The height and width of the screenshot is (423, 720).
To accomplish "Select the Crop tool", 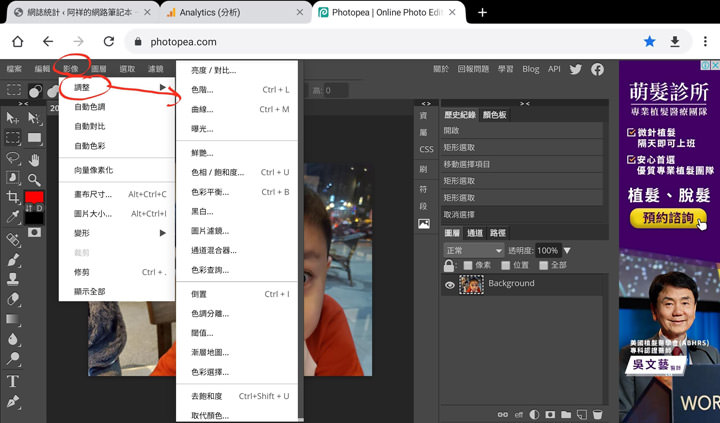I will [x=13, y=197].
